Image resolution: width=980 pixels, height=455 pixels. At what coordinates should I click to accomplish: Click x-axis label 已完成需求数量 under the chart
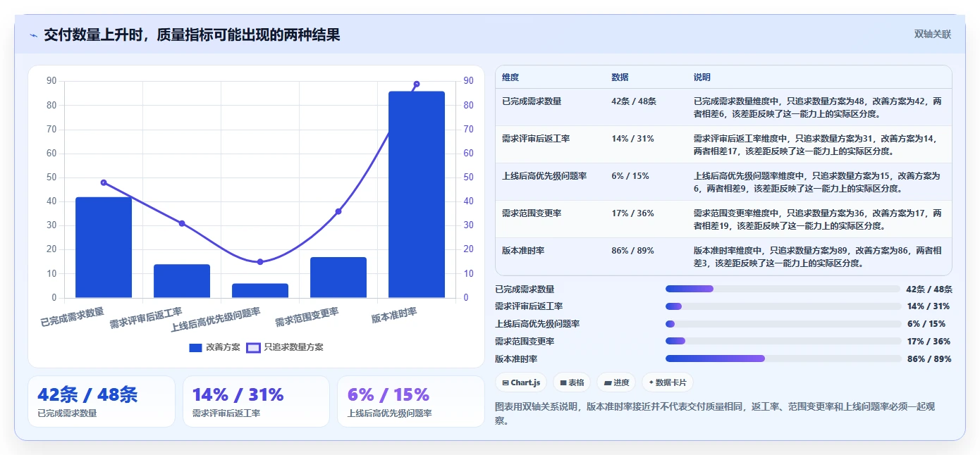click(x=73, y=316)
